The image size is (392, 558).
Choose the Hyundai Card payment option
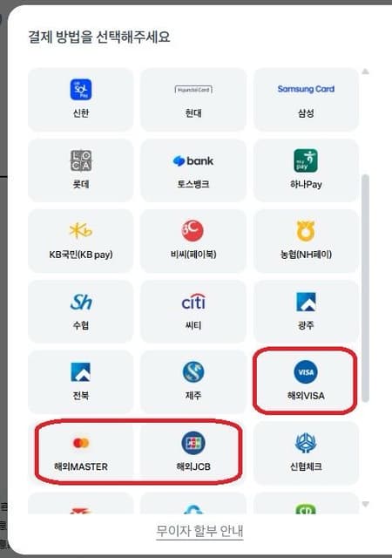click(x=193, y=99)
